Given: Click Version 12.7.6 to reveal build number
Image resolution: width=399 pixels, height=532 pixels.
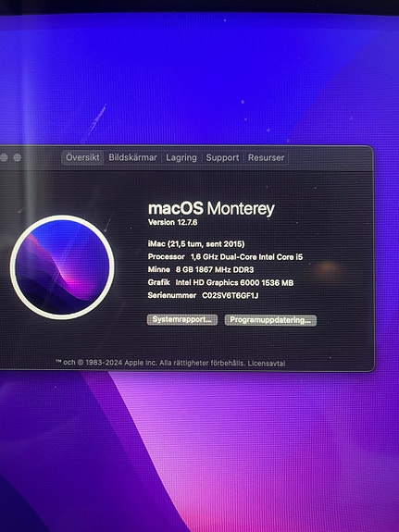Looking at the screenshot, I should [x=172, y=222].
